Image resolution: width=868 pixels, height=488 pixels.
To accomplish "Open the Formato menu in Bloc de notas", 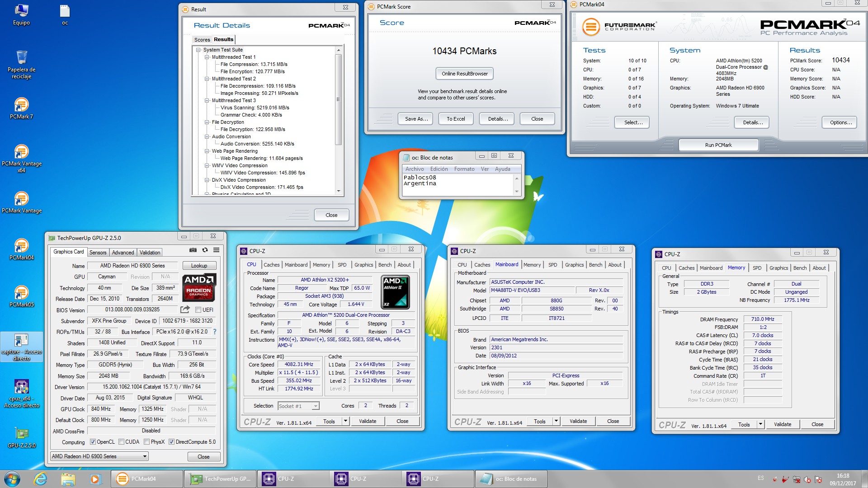I will [464, 169].
